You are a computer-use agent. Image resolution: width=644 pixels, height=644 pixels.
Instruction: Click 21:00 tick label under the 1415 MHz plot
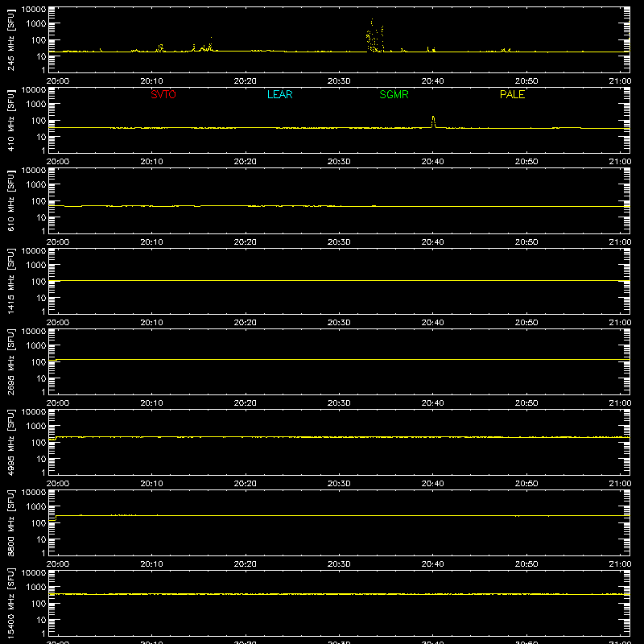click(x=620, y=323)
